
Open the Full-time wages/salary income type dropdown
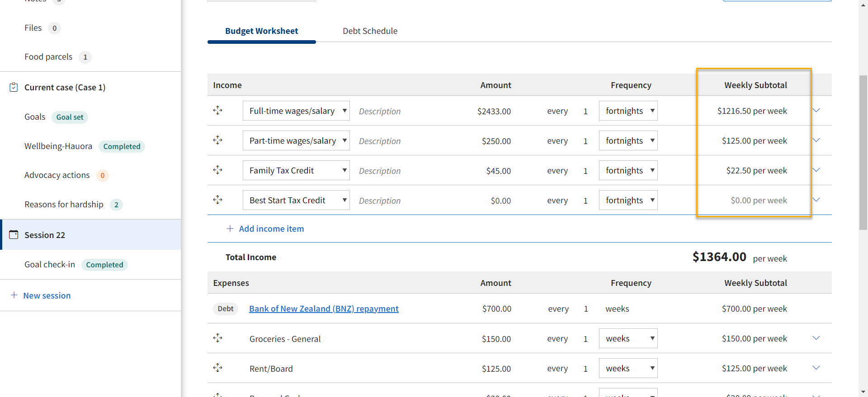click(x=296, y=111)
